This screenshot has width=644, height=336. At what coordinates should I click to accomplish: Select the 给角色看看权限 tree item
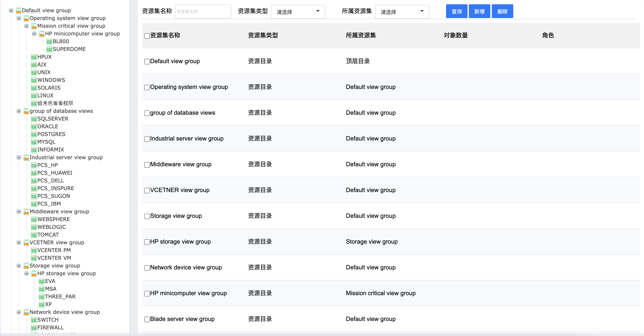[x=55, y=103]
